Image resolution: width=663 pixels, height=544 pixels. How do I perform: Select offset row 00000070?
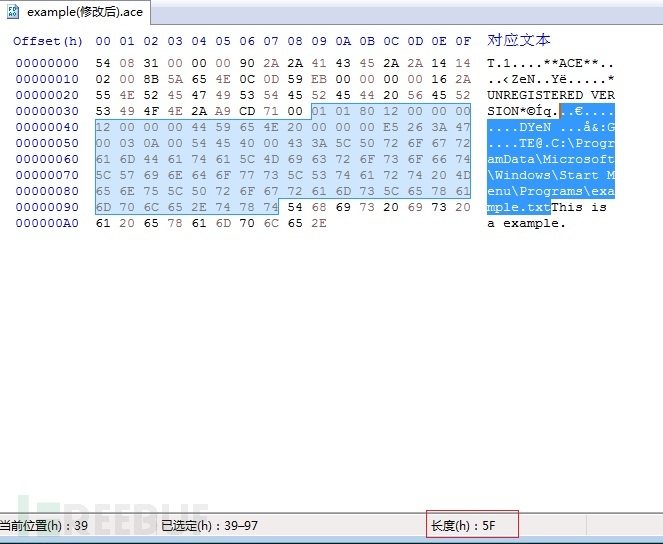47,175
